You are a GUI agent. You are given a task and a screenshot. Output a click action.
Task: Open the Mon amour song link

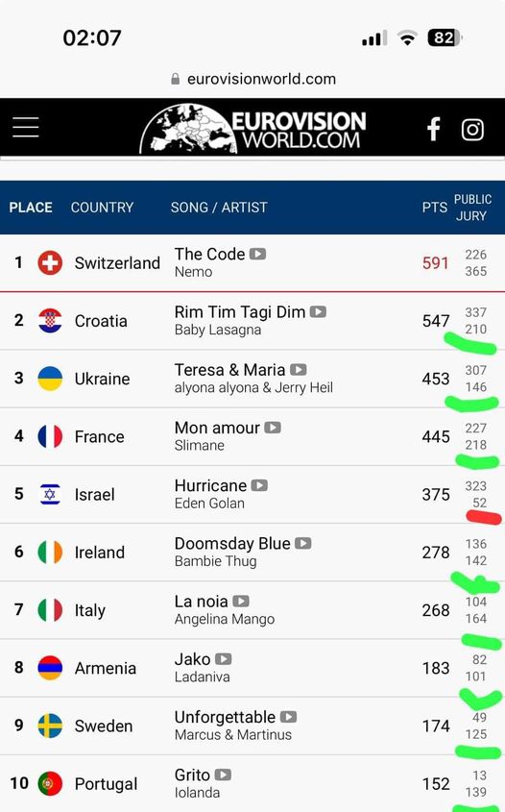[217, 428]
